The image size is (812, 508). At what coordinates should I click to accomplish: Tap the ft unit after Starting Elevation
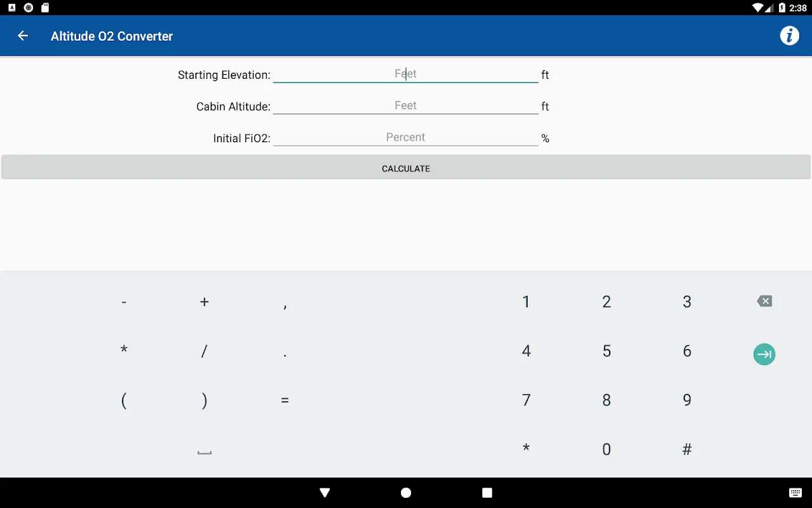[x=545, y=75]
